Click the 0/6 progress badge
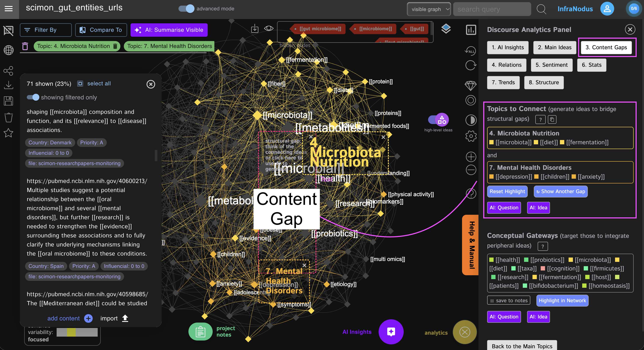Viewport: 644px width, 350px height. pyautogui.click(x=634, y=9)
